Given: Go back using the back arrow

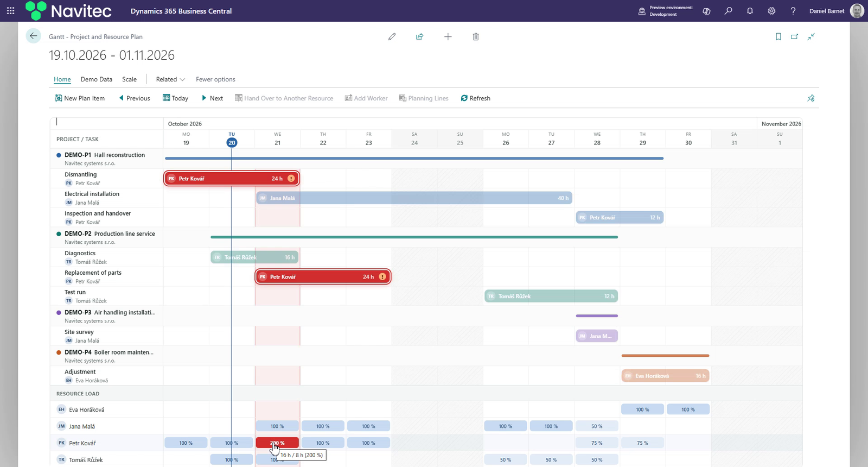Looking at the screenshot, I should coord(34,36).
